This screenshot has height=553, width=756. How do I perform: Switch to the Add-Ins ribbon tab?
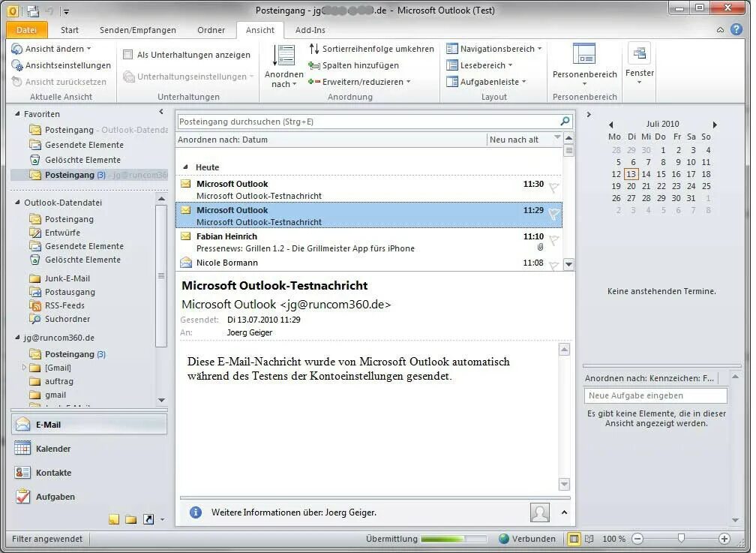[310, 30]
